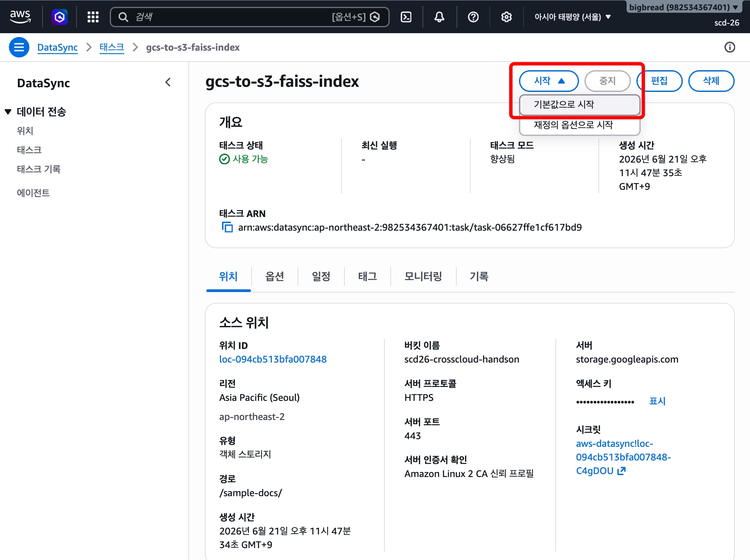Viewport: 750px width, 560px height.
Task: Open the notifications bell icon
Action: [439, 17]
